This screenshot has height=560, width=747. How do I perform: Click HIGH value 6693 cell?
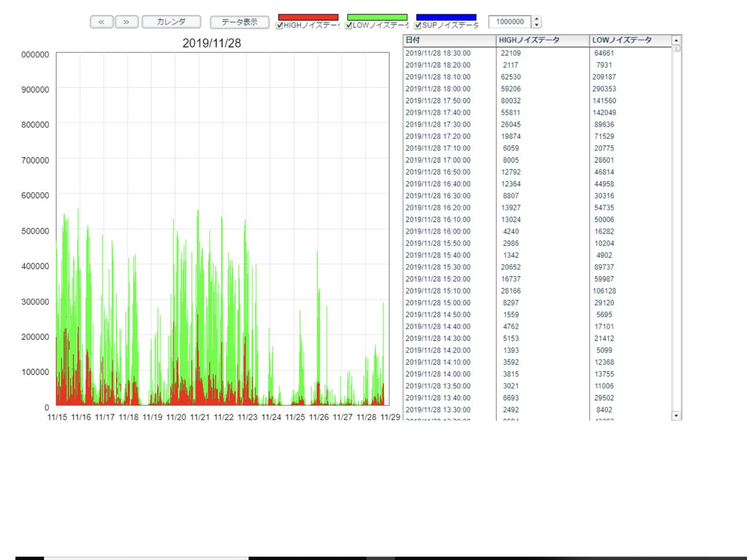tap(543, 398)
